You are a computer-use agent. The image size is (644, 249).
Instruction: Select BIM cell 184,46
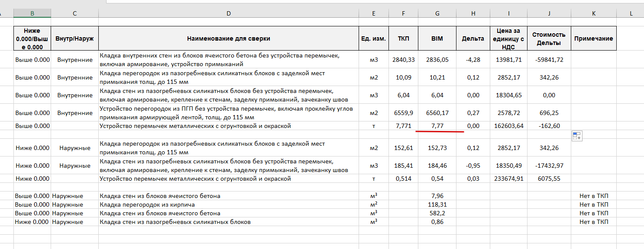pos(437,166)
